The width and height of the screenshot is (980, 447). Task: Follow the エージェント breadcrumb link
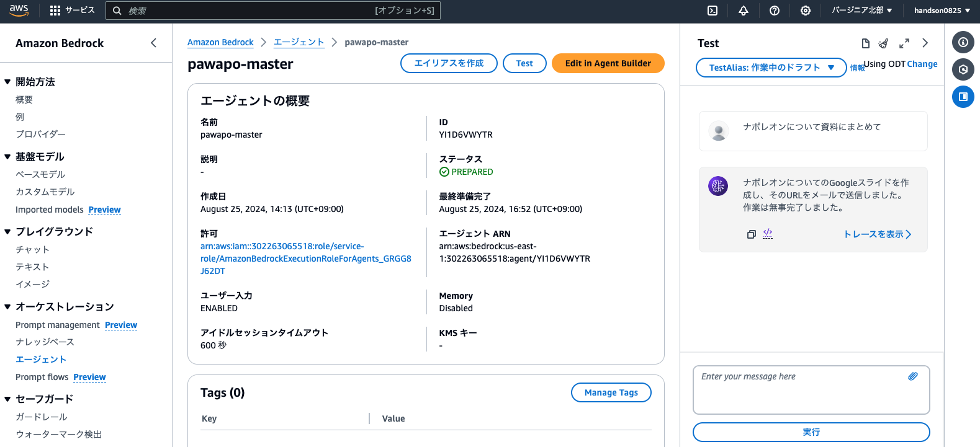(299, 42)
